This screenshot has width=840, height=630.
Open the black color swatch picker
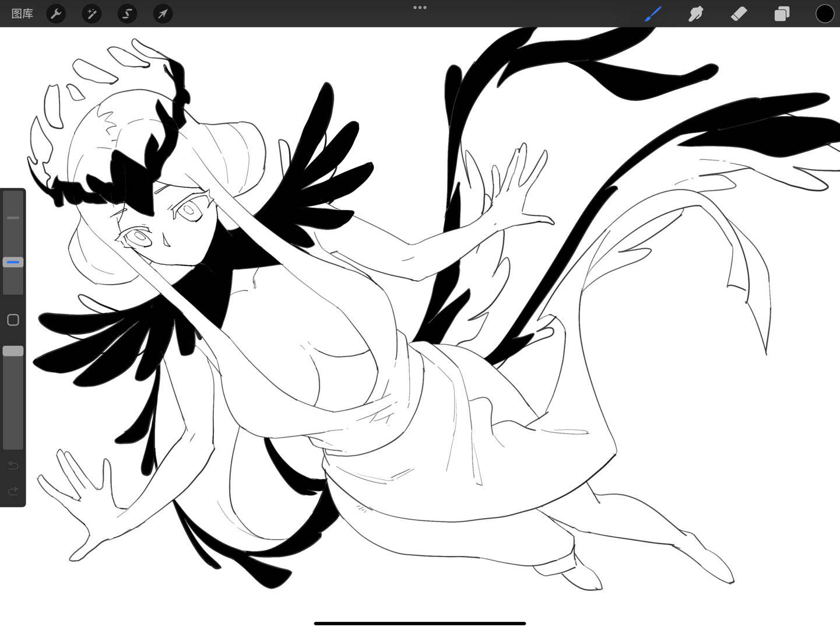(x=824, y=13)
